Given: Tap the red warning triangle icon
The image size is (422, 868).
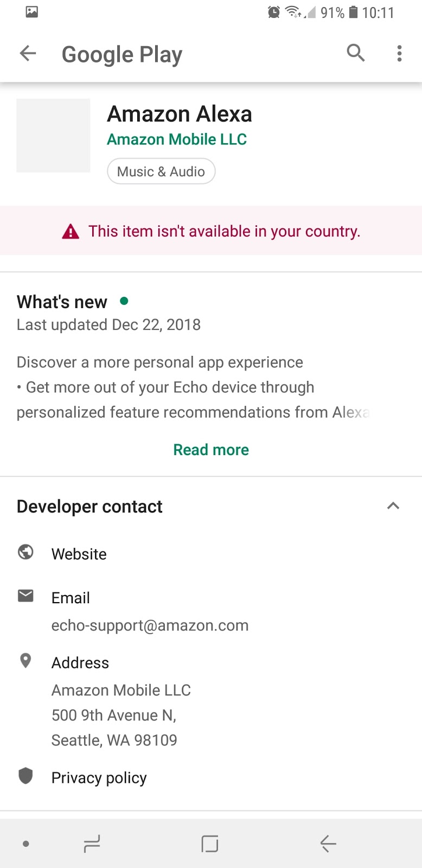Looking at the screenshot, I should [x=71, y=232].
